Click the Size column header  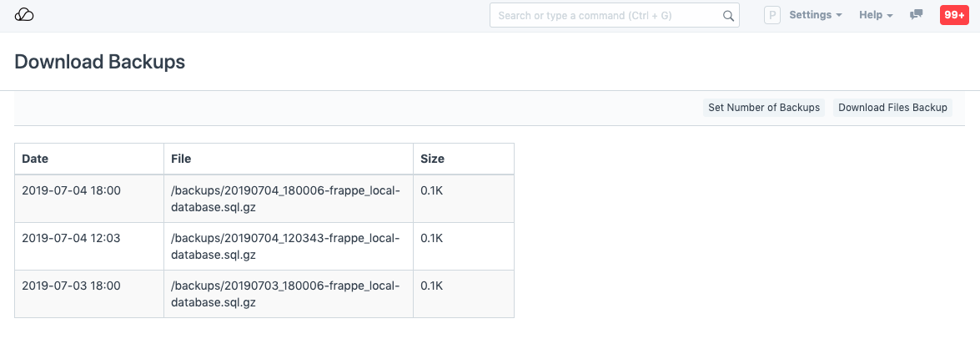(432, 159)
